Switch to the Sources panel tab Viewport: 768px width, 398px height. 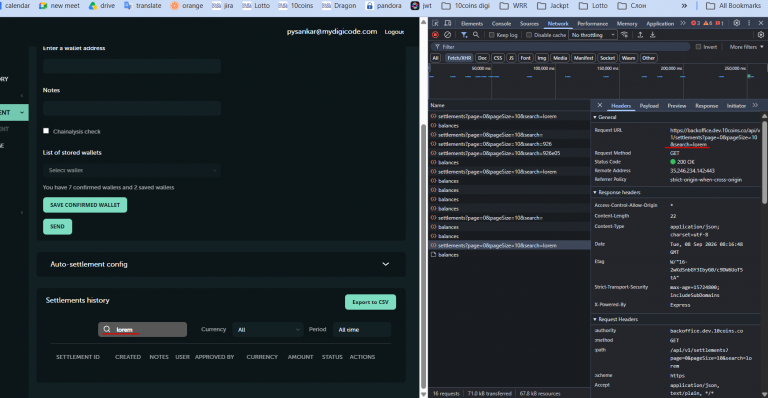529,23
